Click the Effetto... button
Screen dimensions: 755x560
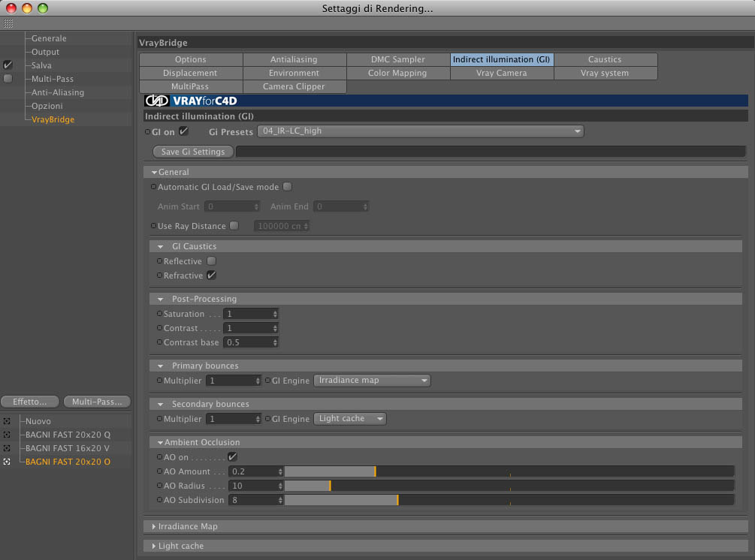tap(30, 402)
